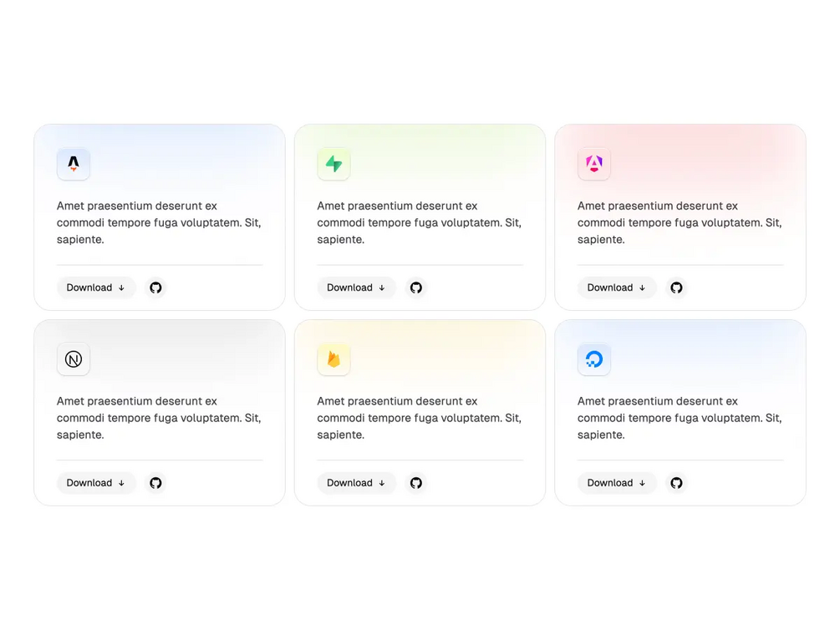The width and height of the screenshot is (840, 630).
Task: Click the Next.js logo icon
Action: pyautogui.click(x=74, y=359)
